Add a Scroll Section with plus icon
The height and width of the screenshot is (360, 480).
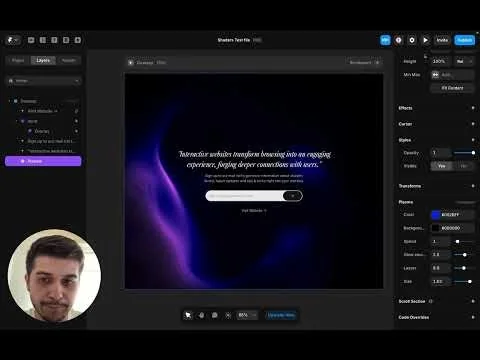tap(473, 301)
